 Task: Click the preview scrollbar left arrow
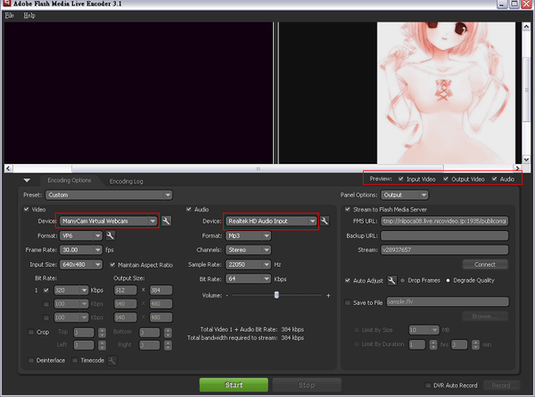point(9,168)
